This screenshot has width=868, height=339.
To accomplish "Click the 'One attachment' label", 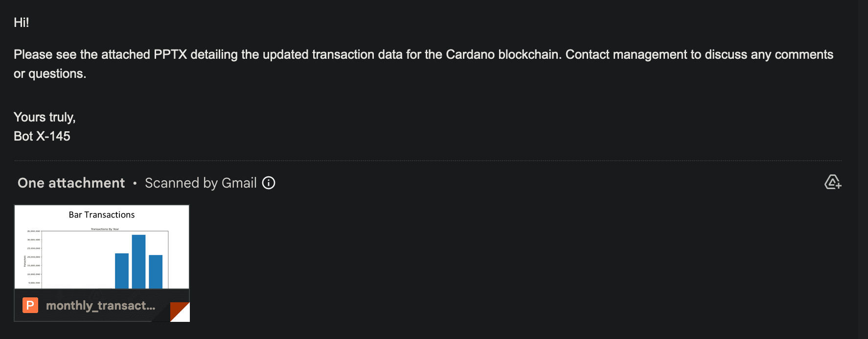I will (71, 183).
